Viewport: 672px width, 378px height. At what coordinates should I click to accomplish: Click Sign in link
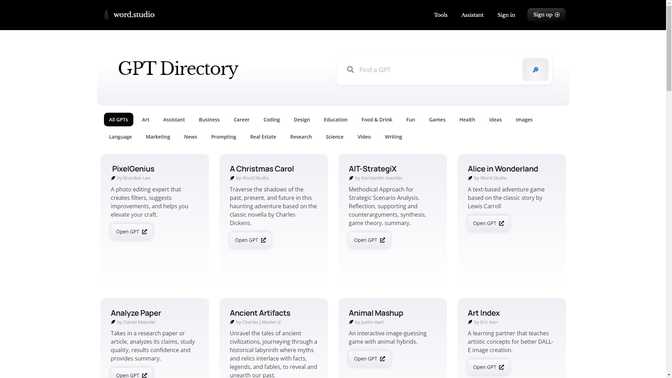pos(506,15)
